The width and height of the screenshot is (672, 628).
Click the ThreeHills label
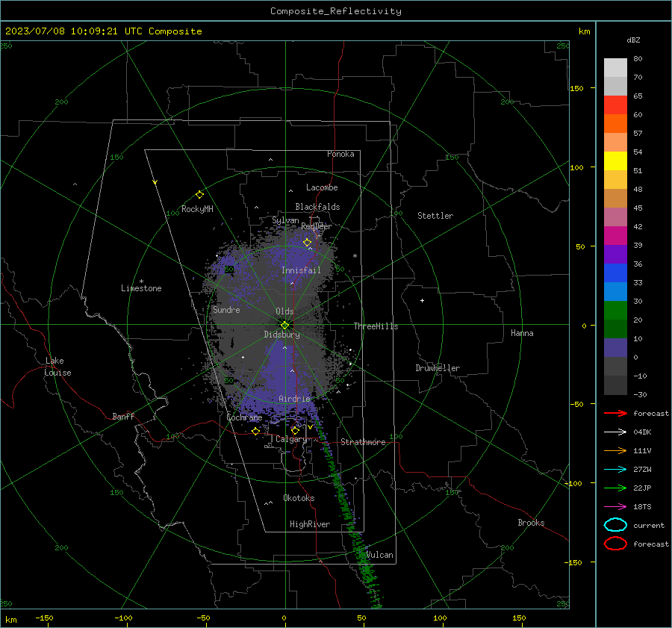tap(376, 326)
